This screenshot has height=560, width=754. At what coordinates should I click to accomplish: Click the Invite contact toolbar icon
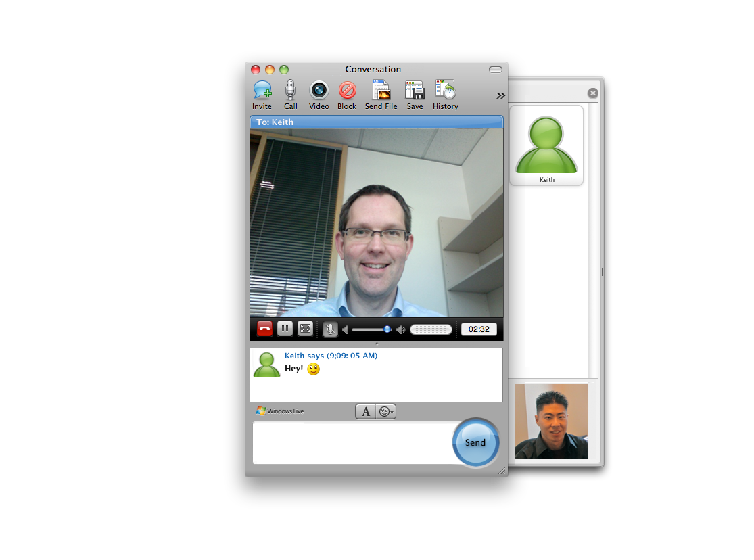pyautogui.click(x=262, y=91)
